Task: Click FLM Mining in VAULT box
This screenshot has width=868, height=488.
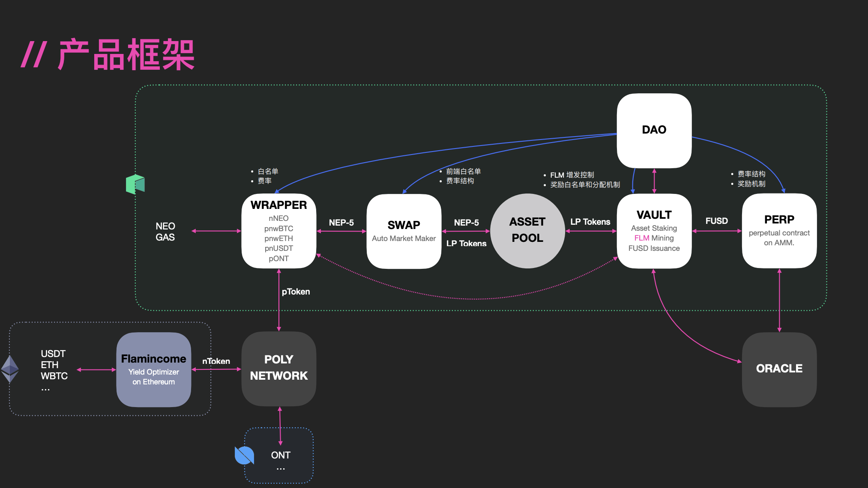Action: (x=654, y=238)
